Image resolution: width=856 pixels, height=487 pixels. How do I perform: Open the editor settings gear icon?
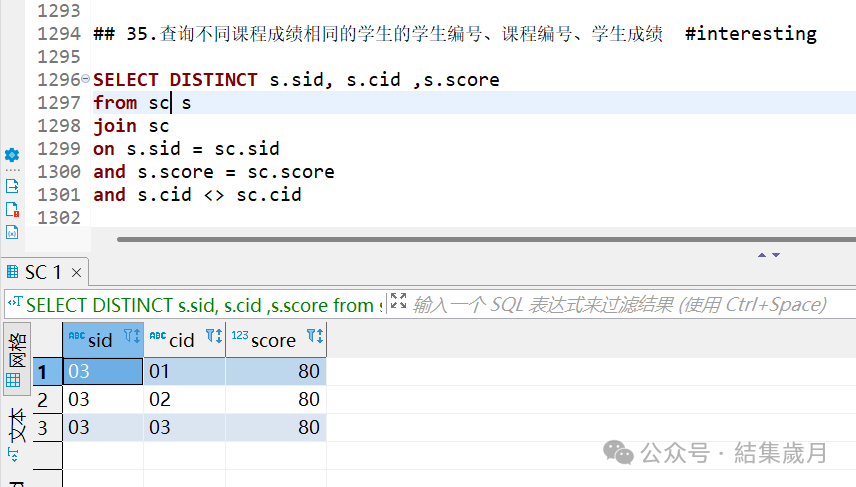(x=12, y=155)
